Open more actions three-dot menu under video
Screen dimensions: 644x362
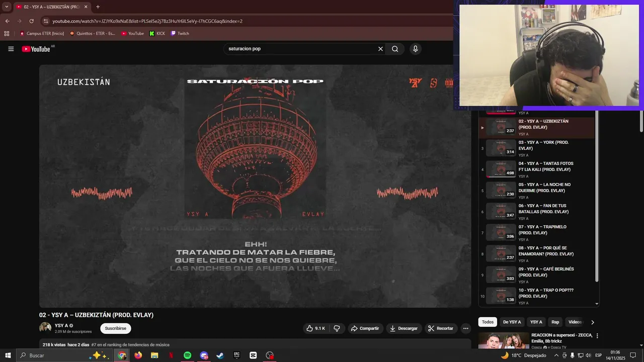[x=466, y=328]
